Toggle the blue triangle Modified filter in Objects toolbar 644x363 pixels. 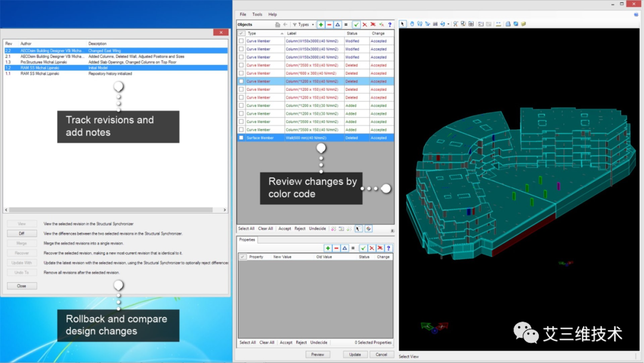[x=338, y=24]
